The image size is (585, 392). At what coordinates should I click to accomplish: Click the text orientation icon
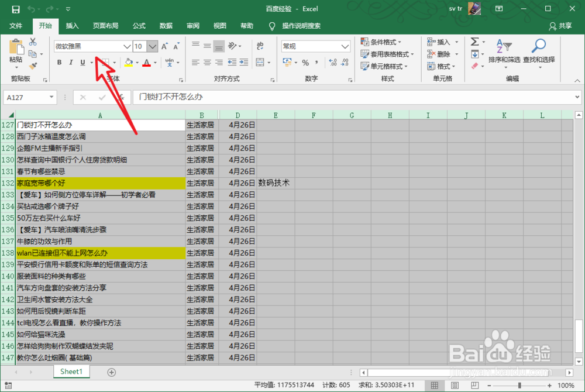coord(232,46)
